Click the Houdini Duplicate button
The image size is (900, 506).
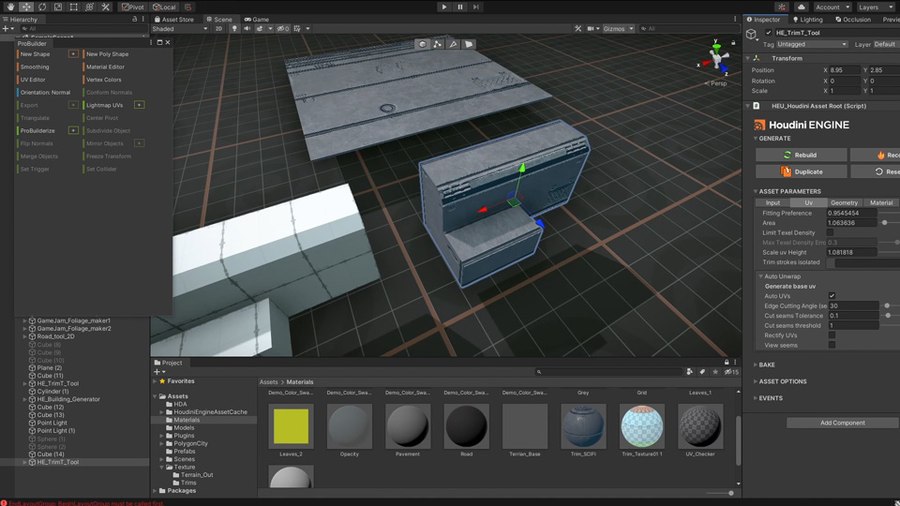coord(801,172)
